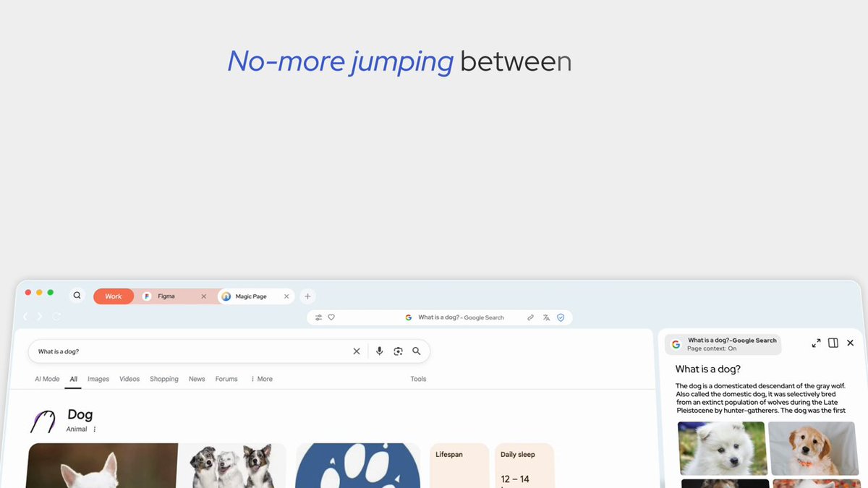Click the browser search magnifier icon

pos(77,296)
